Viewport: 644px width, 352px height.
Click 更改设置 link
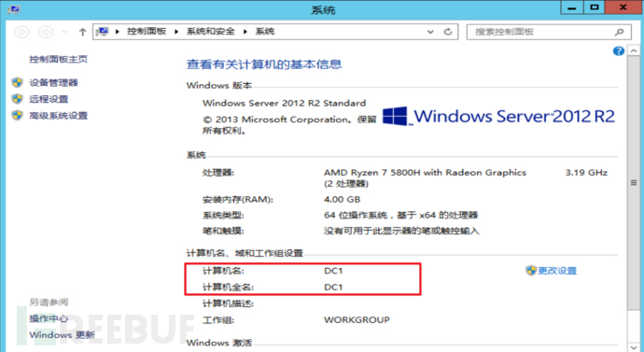(557, 271)
